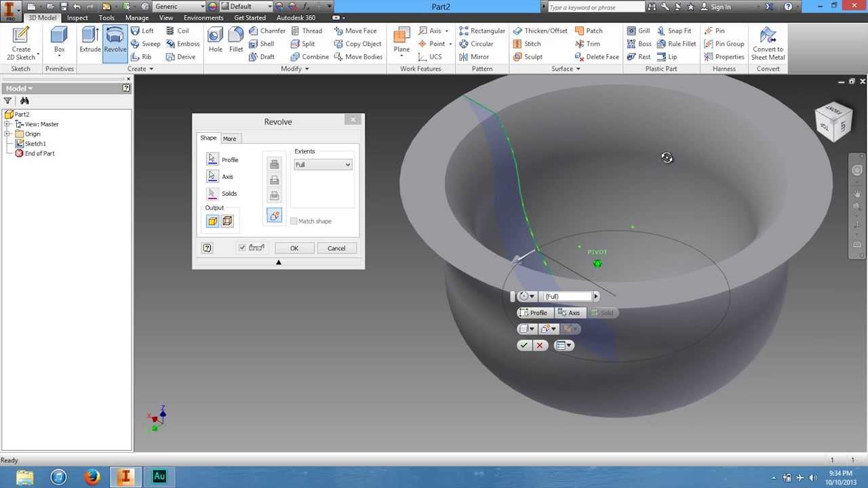The image size is (868, 488).
Task: Select Thicken/Offset surface tool
Action: pyautogui.click(x=540, y=30)
